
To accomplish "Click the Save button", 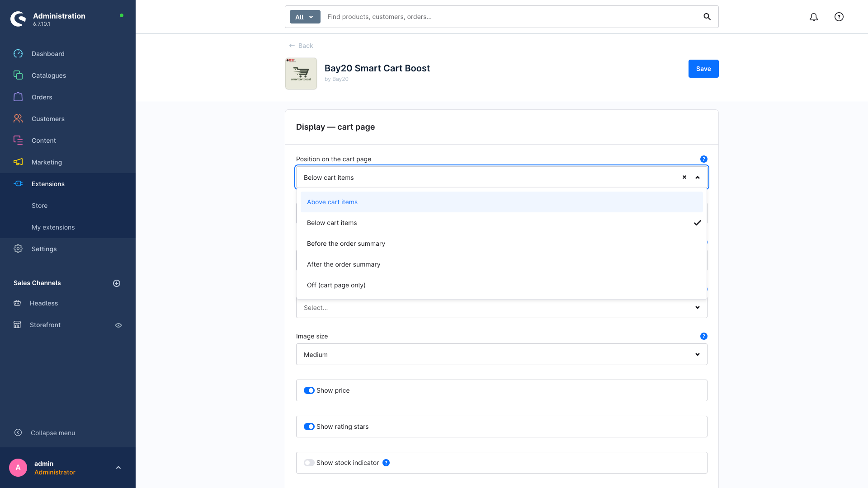I will tap(703, 69).
